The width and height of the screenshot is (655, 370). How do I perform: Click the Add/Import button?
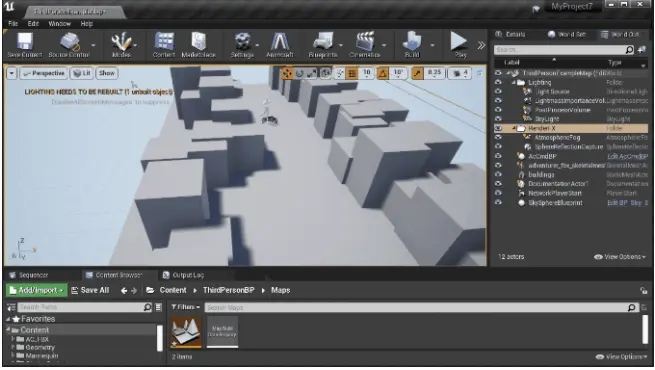pos(36,290)
